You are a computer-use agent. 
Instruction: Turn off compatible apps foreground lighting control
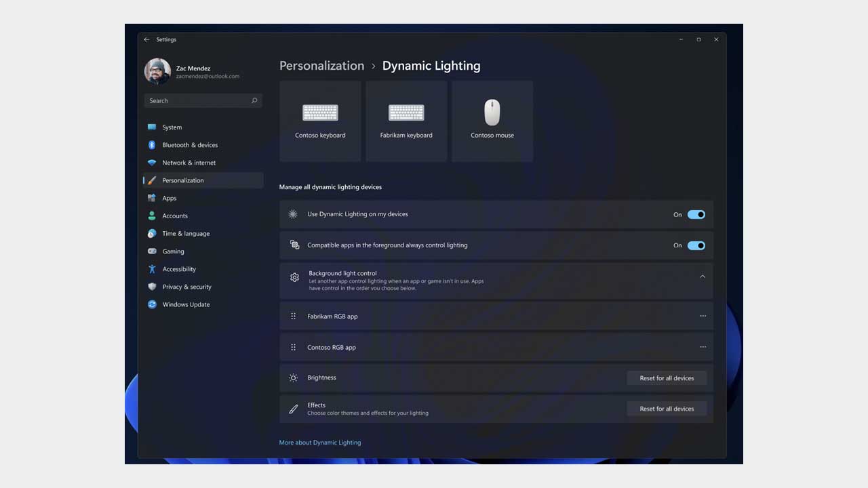tap(696, 245)
